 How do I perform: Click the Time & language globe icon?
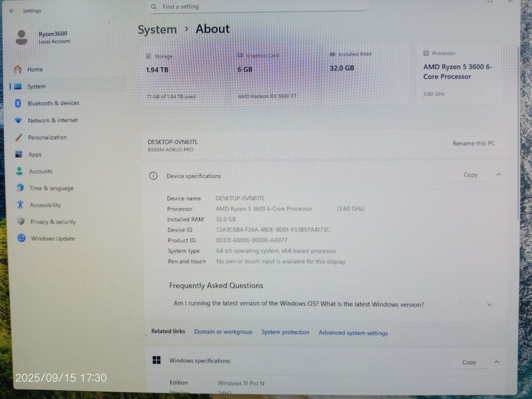click(20, 188)
